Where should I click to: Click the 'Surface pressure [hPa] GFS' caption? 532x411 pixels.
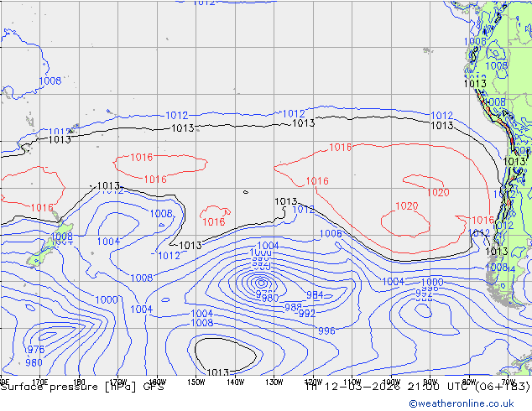coord(82,387)
